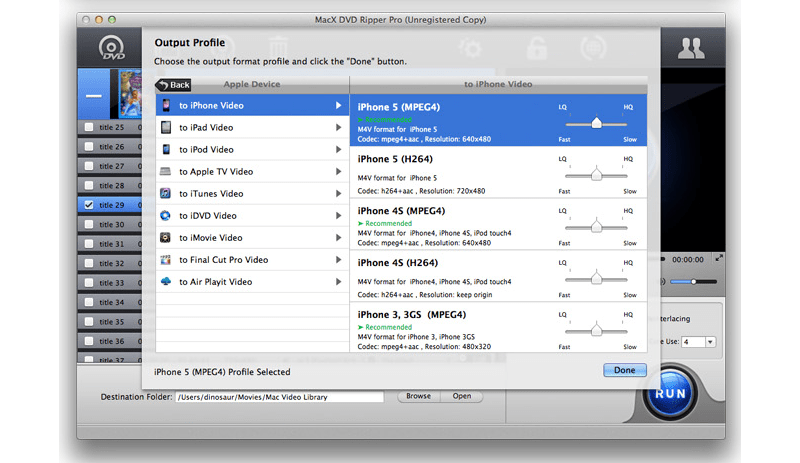The image size is (800, 463).
Task: Click the iPhone icon beside iPhone Video
Action: pyautogui.click(x=166, y=105)
